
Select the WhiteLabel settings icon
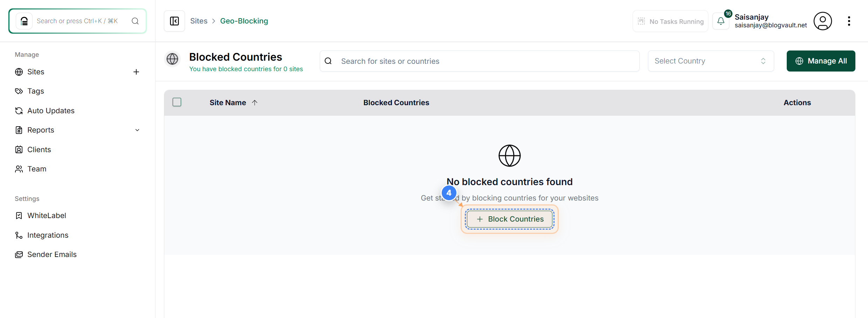click(x=19, y=215)
